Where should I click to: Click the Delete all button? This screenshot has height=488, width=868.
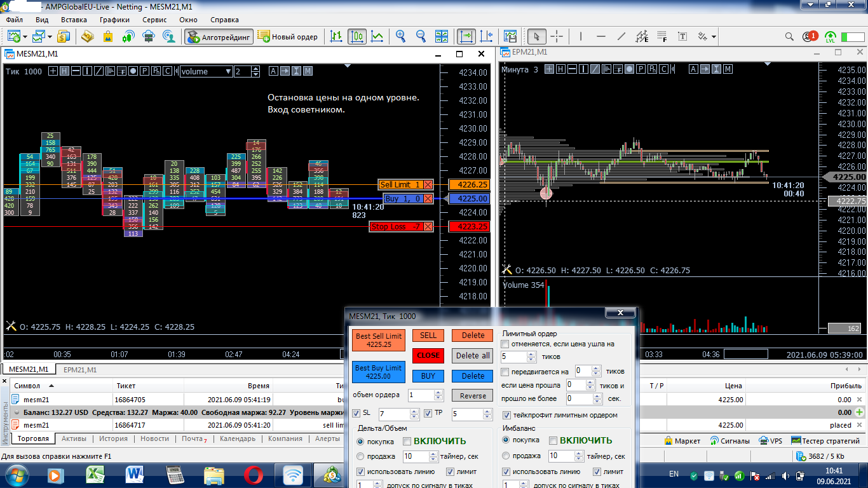pyautogui.click(x=472, y=355)
